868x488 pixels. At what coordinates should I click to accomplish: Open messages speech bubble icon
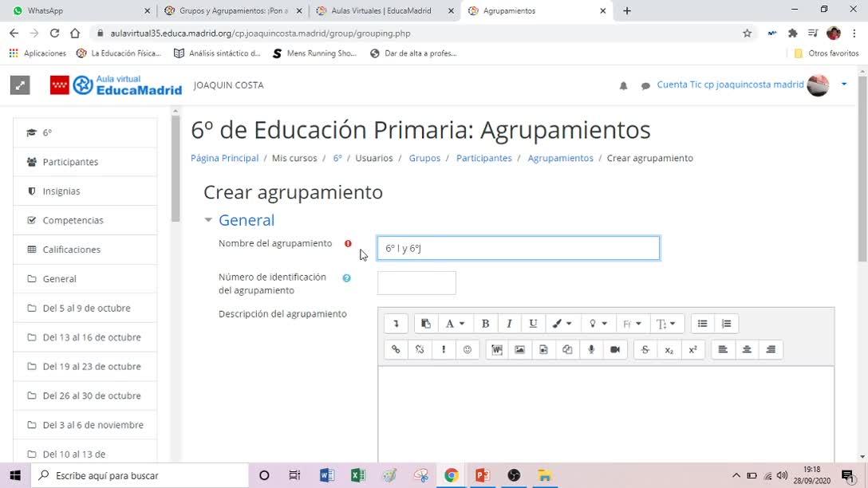click(645, 86)
